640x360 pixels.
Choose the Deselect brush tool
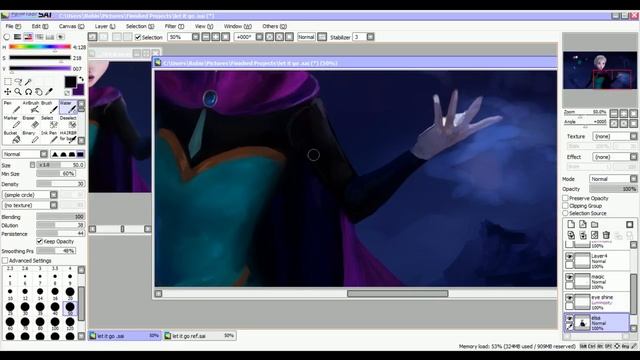68,122
